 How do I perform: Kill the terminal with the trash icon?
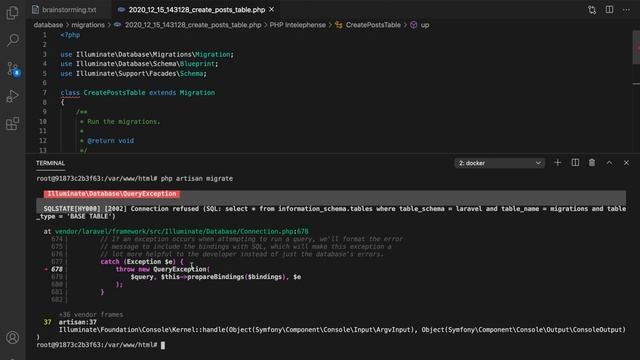point(592,163)
